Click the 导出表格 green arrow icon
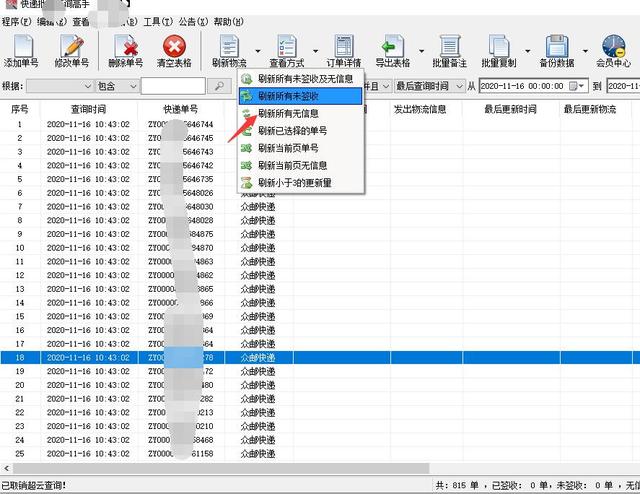The width and height of the screenshot is (640, 494). (392, 51)
